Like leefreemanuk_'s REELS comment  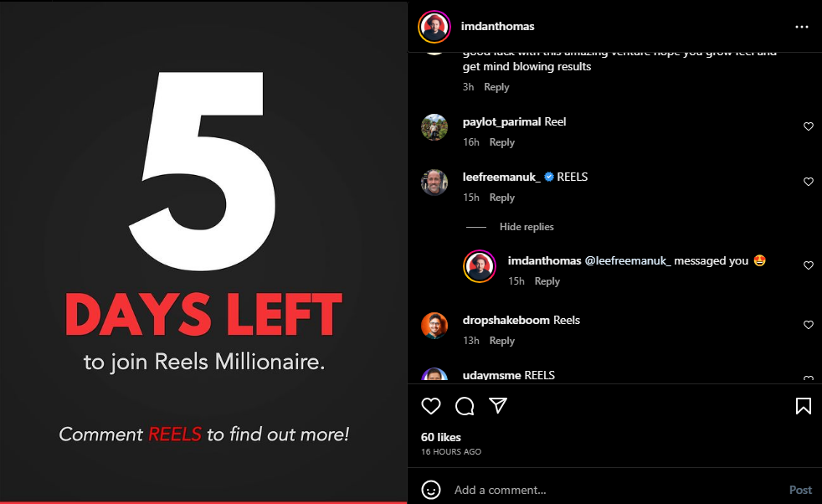tap(809, 182)
